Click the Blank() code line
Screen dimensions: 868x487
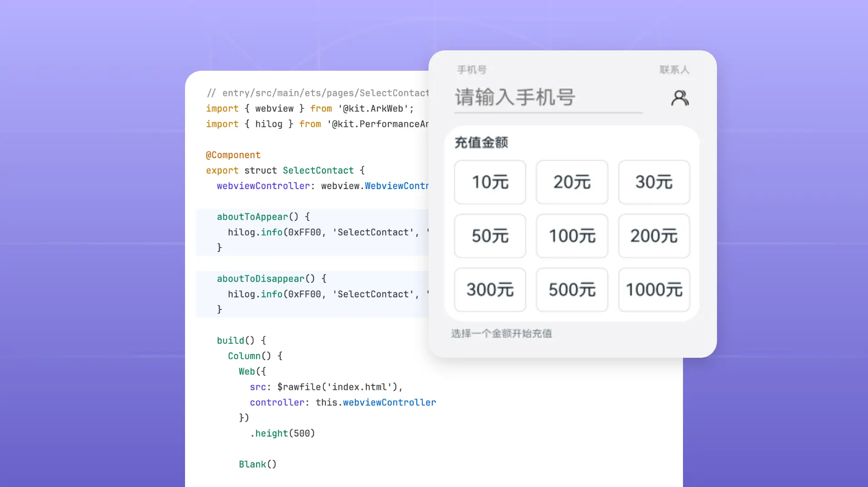[258, 464]
